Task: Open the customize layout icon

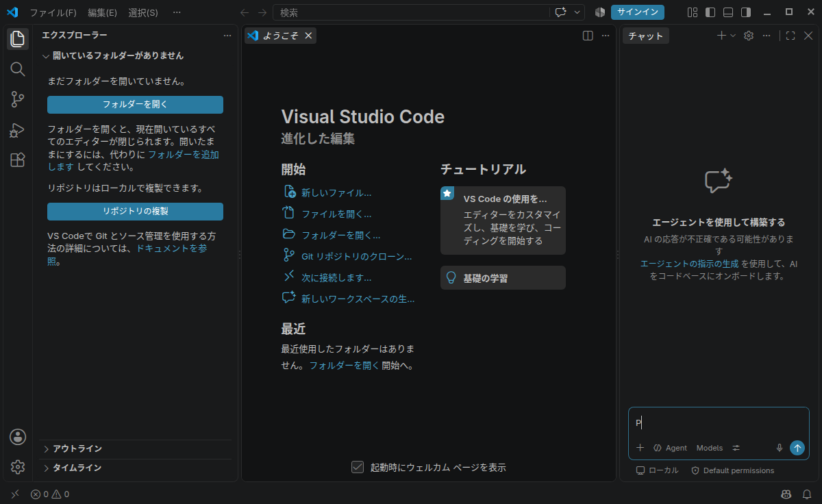Action: [693, 12]
